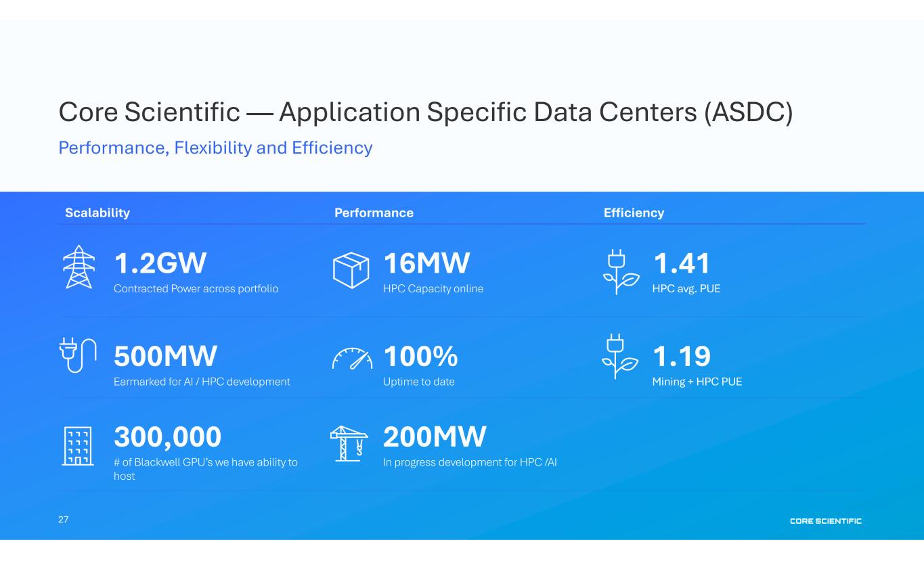Select the plug leaf icon beside 1.19
The height and width of the screenshot is (561, 924).
point(620,356)
